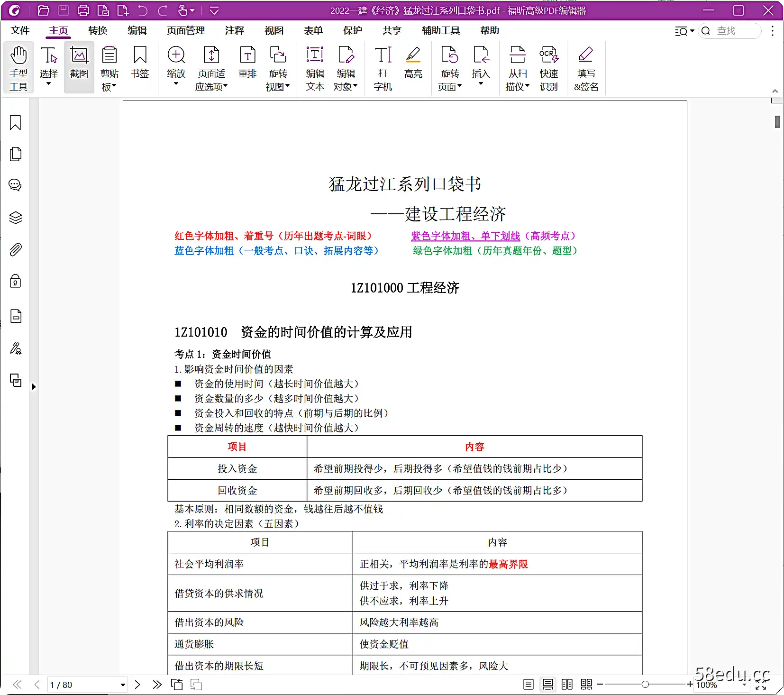Open the attachments paperclip panel

tap(16, 249)
